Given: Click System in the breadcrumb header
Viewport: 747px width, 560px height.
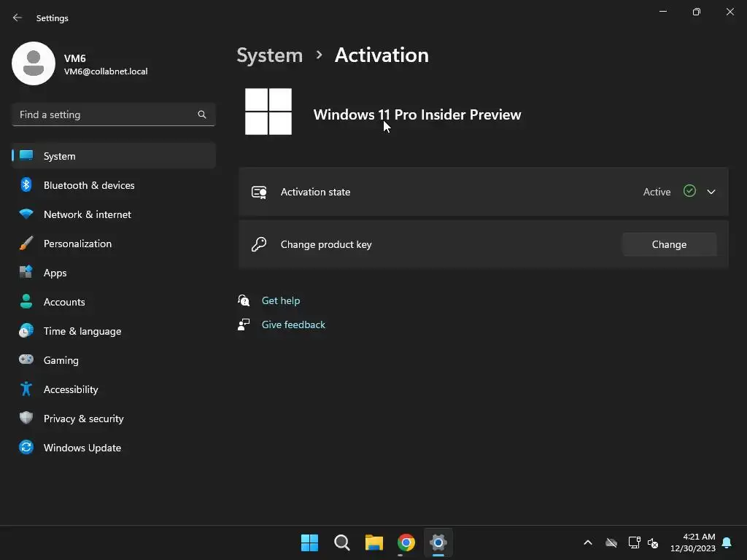Looking at the screenshot, I should click(x=270, y=55).
